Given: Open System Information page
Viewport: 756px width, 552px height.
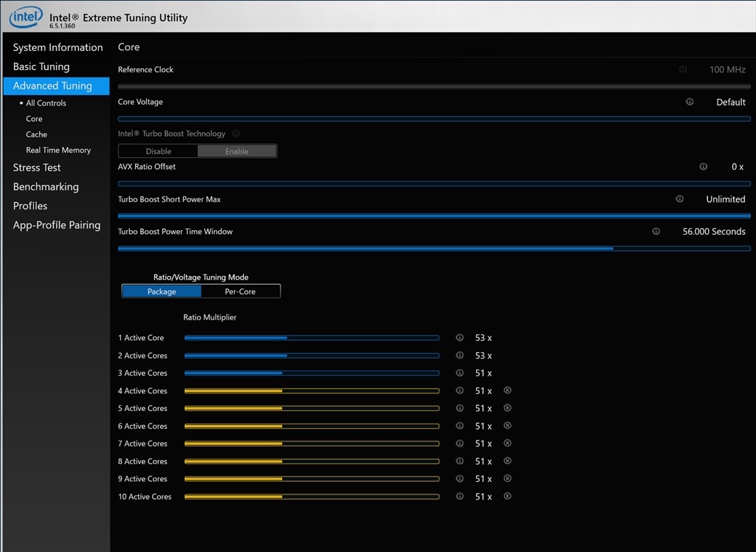Looking at the screenshot, I should pos(58,47).
